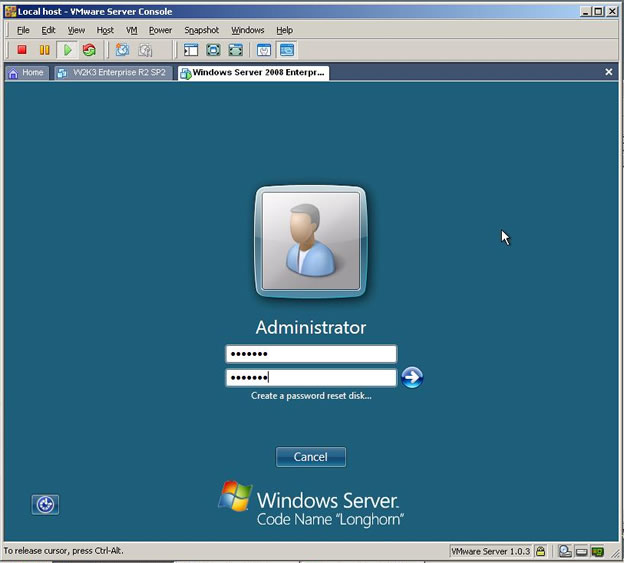The width and height of the screenshot is (624, 563).
Task: Click the Cancel button
Action: pyautogui.click(x=310, y=457)
